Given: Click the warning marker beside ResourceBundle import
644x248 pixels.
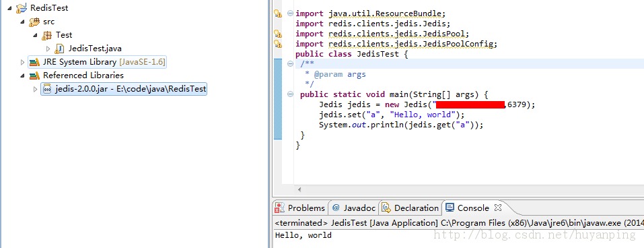Looking at the screenshot, I should tap(278, 13).
